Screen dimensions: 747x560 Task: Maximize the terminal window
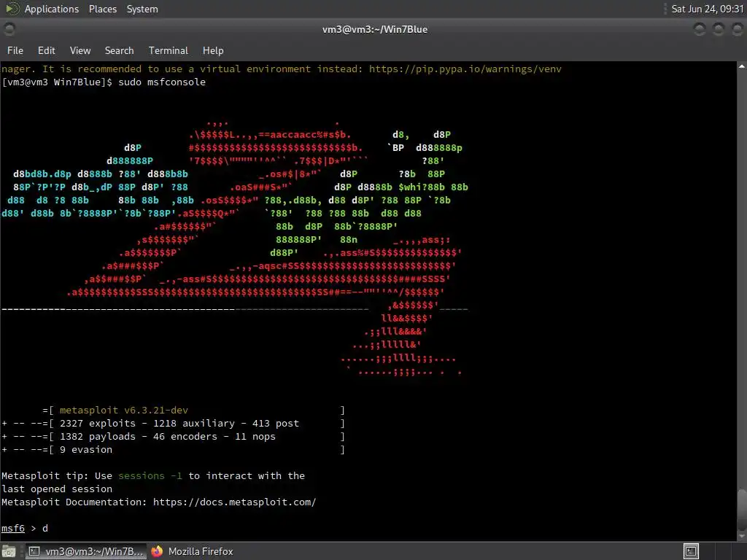click(719, 29)
